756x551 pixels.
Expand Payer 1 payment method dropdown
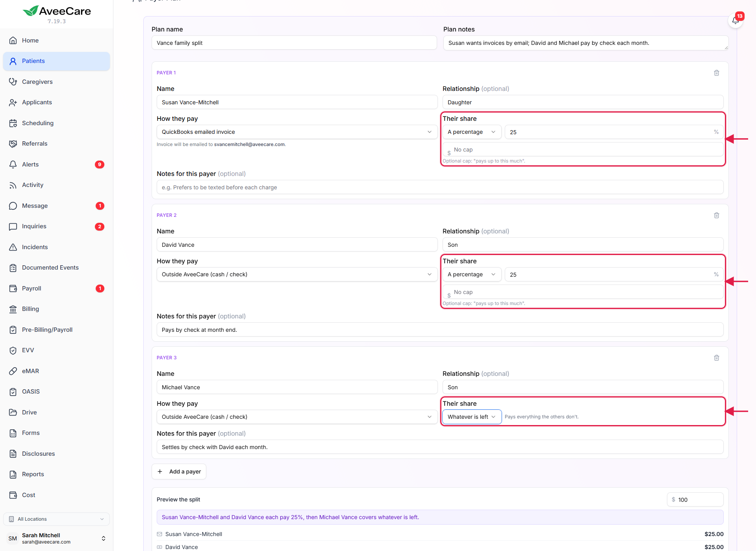[297, 132]
